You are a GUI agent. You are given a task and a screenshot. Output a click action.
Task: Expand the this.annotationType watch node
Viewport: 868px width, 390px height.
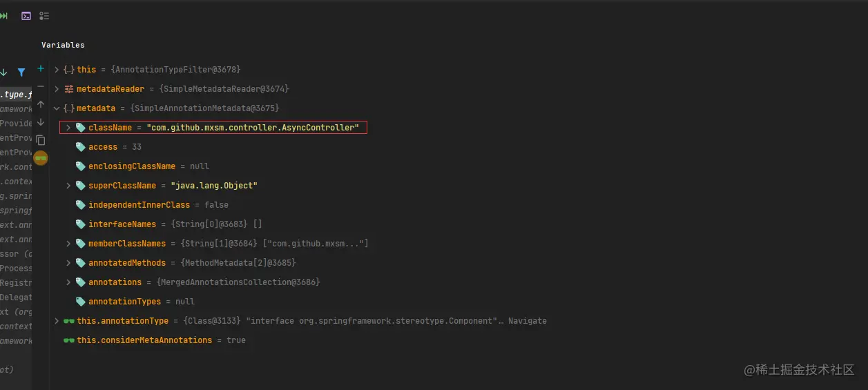[x=57, y=321]
